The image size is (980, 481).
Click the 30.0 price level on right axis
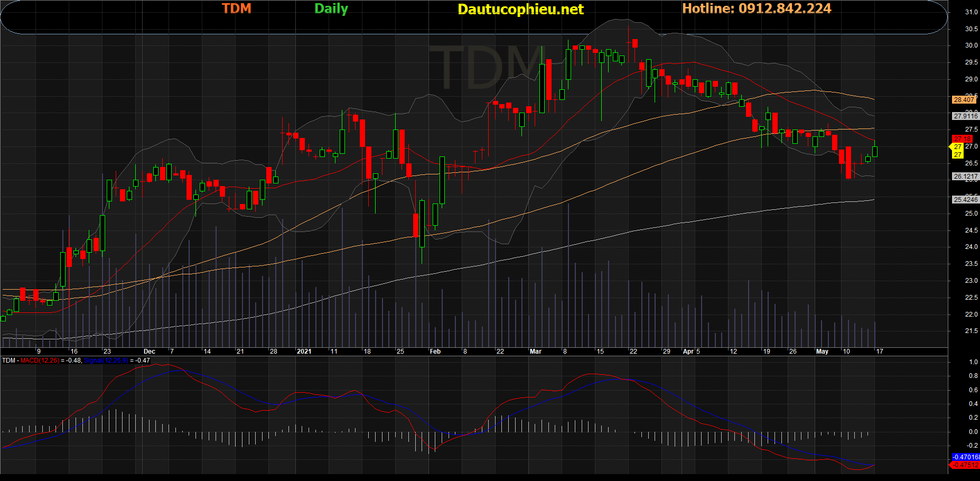click(971, 45)
